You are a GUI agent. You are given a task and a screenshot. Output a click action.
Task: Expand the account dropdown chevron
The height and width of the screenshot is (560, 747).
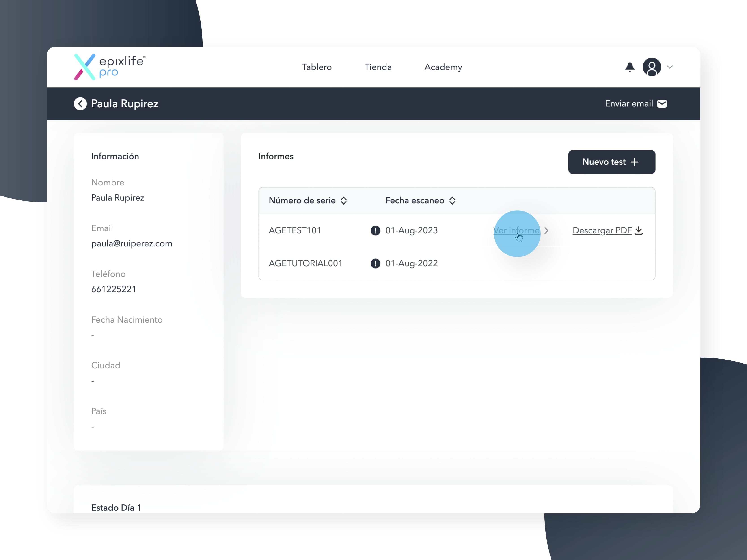(x=670, y=67)
